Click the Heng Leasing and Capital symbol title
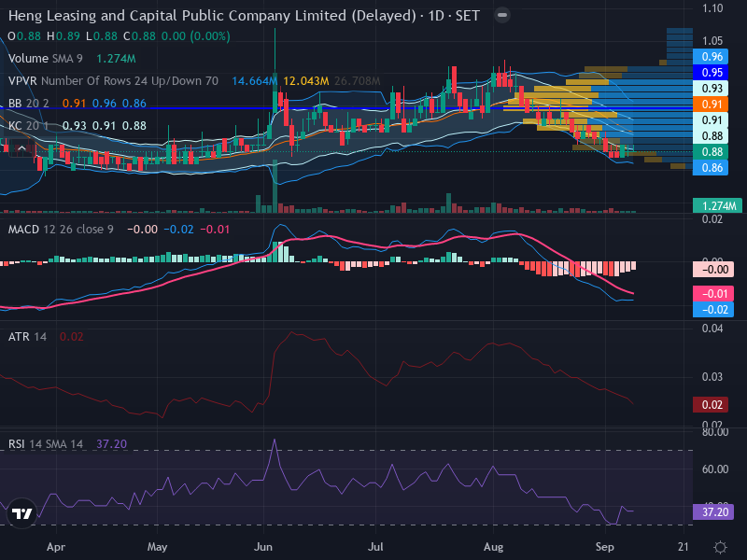 click(x=212, y=16)
